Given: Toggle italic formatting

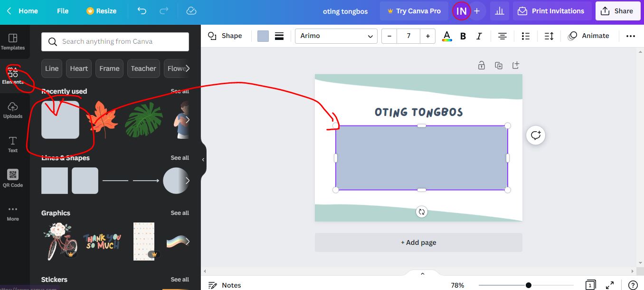Looking at the screenshot, I should (x=479, y=36).
